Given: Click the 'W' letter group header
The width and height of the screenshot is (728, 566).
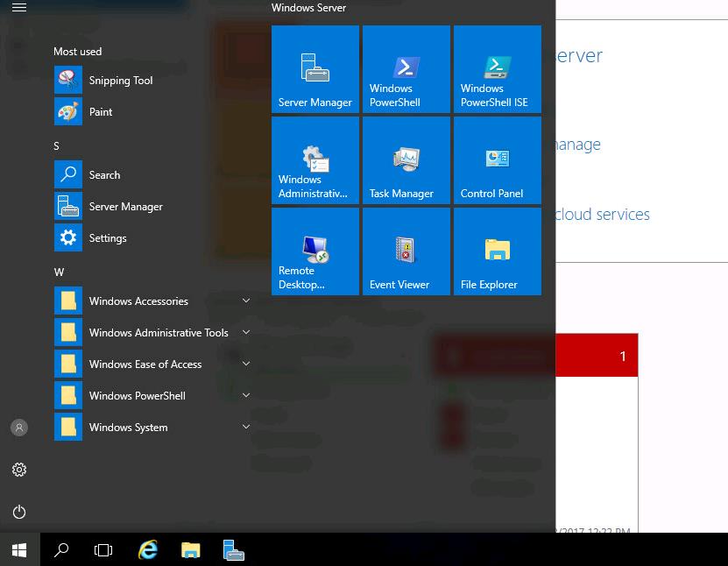Looking at the screenshot, I should tap(59, 272).
